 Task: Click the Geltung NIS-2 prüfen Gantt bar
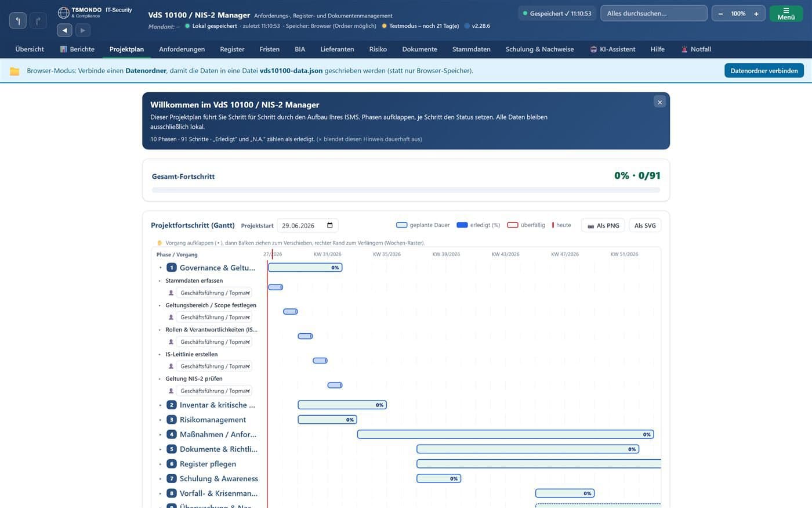tap(335, 385)
